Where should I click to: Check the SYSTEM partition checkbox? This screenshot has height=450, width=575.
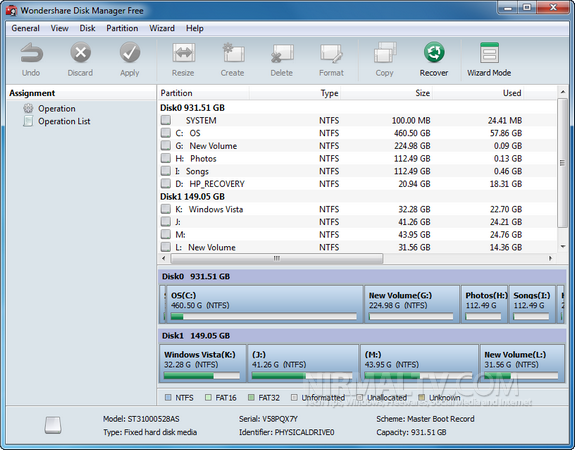click(x=166, y=120)
